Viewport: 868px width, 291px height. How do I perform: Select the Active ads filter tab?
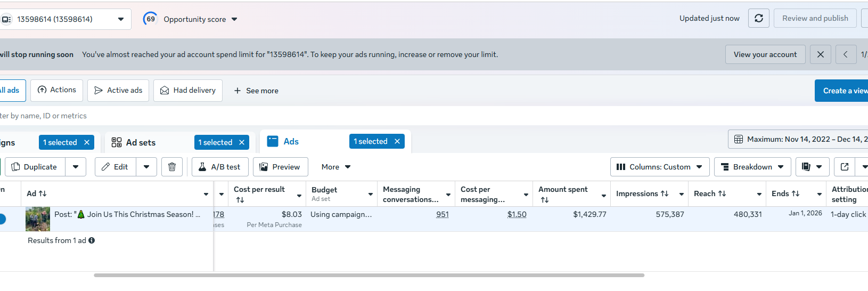pos(118,91)
